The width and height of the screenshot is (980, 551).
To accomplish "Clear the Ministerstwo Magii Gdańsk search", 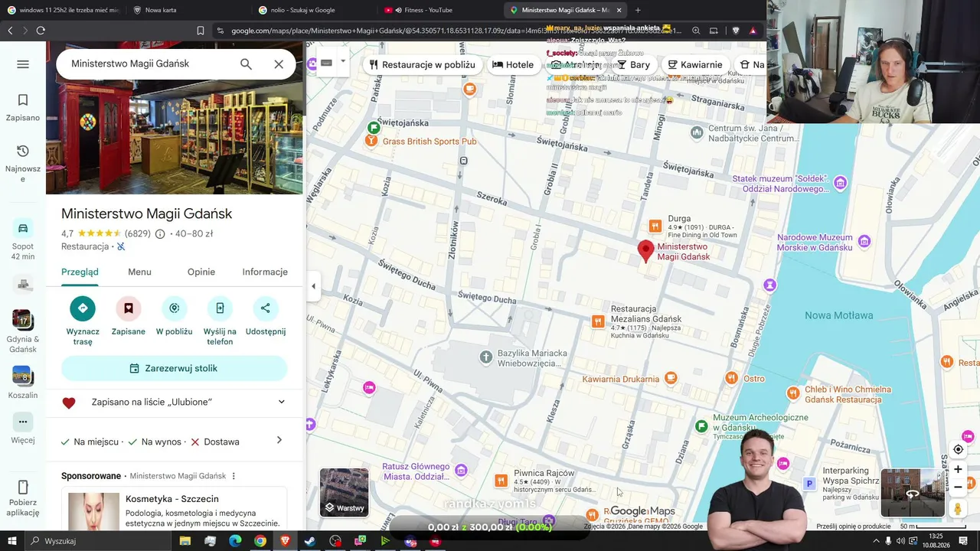I will [279, 64].
